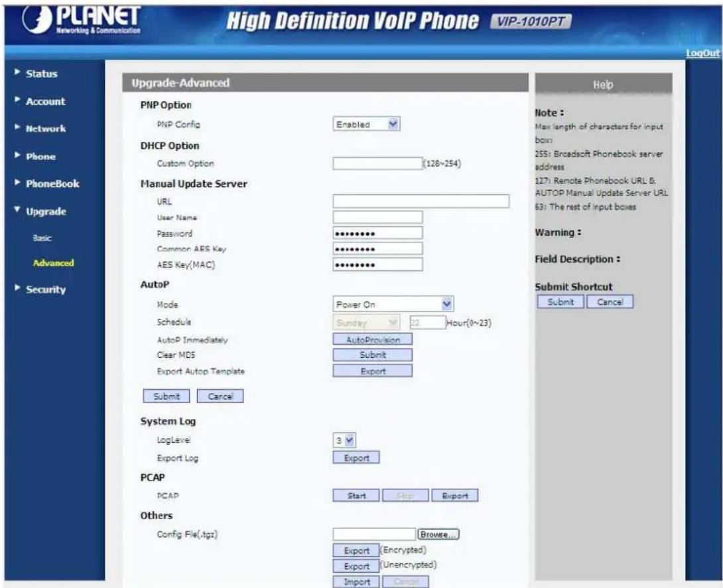
Task: Click Cancel below Export Autop Template
Action: point(220,396)
